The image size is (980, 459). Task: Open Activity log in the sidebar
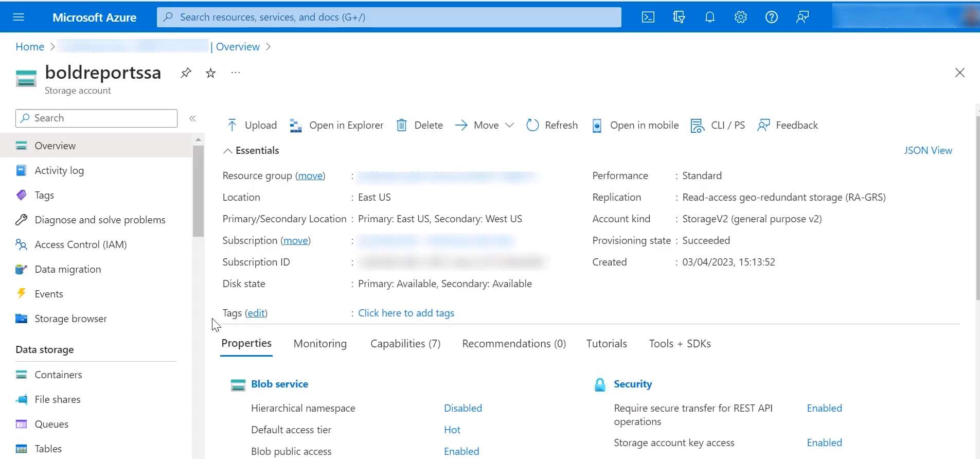coord(59,170)
